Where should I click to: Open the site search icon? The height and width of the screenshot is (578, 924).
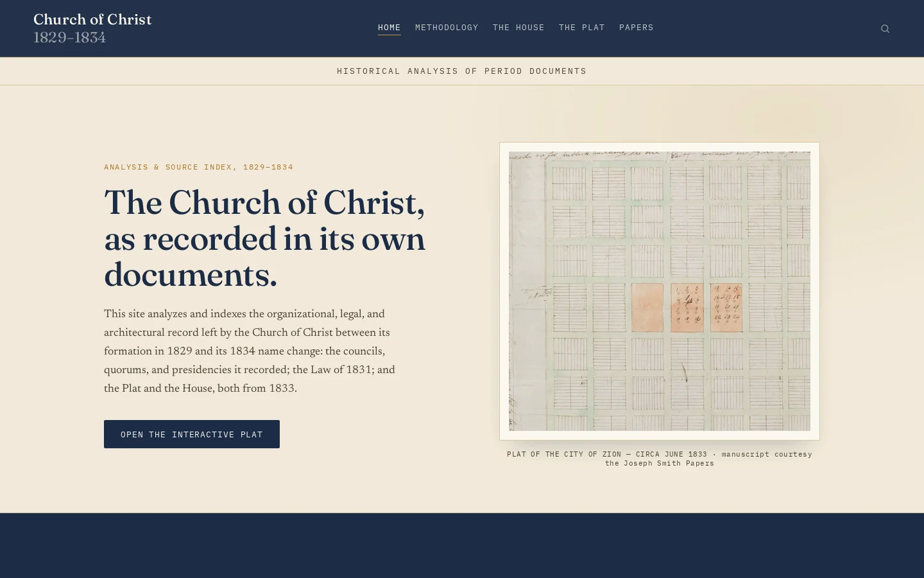click(885, 28)
